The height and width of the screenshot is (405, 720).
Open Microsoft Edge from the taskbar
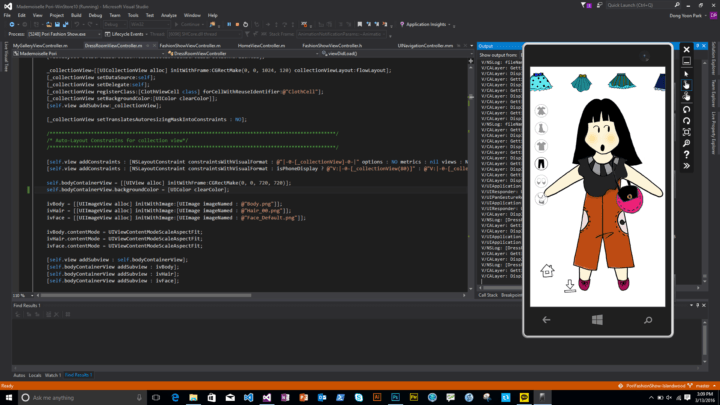(x=175, y=398)
